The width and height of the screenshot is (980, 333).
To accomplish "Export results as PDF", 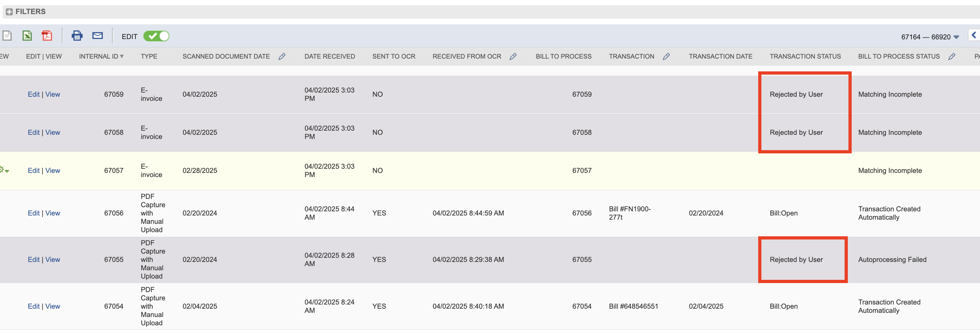I will coord(47,36).
